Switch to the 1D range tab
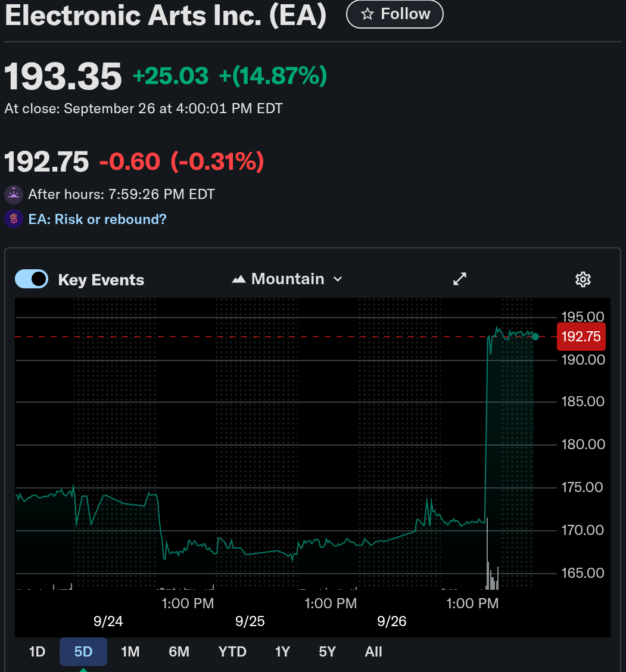626x672 pixels. [37, 651]
